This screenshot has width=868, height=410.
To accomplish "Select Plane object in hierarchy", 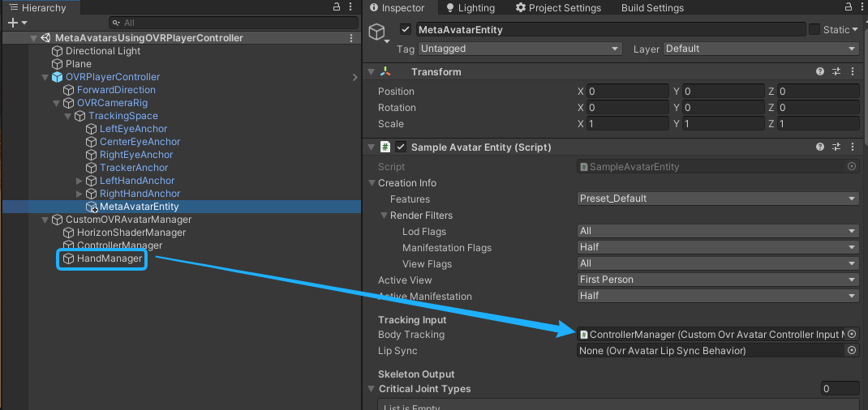I will [79, 64].
